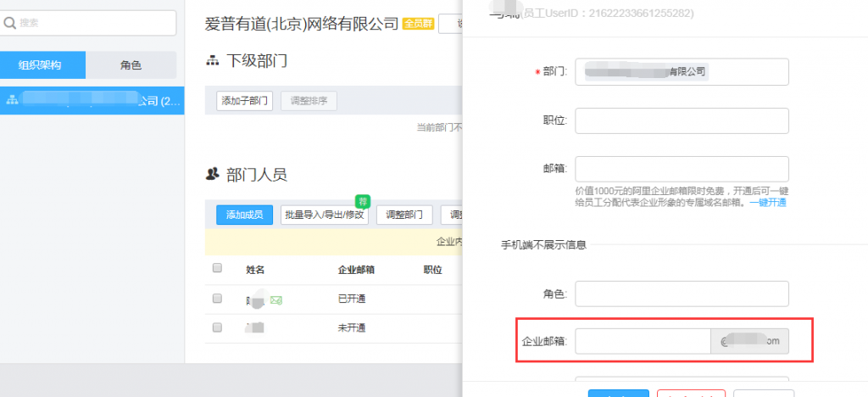The image size is (868, 397).
Task: Click the 下级部门 hierarchy icon
Action: click(x=212, y=61)
